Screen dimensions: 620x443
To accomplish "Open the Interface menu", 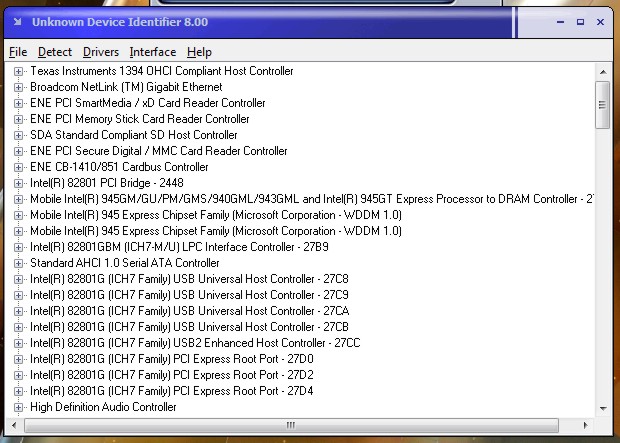I will (153, 52).
